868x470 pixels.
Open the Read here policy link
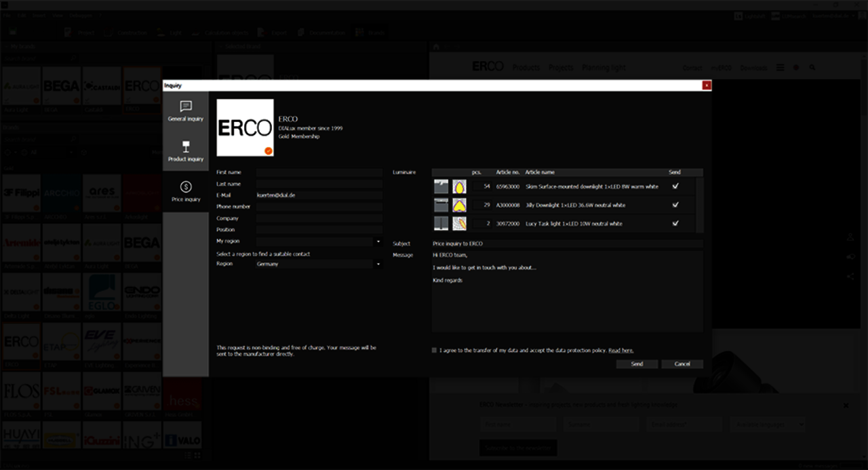(620, 351)
